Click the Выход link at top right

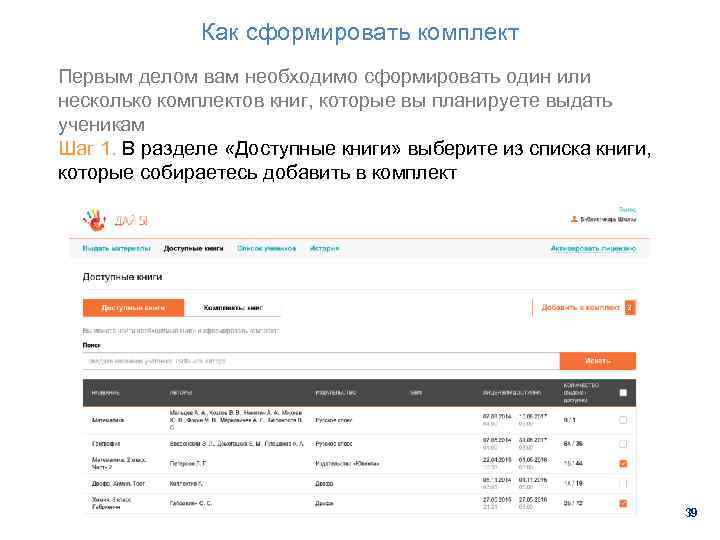point(627,210)
